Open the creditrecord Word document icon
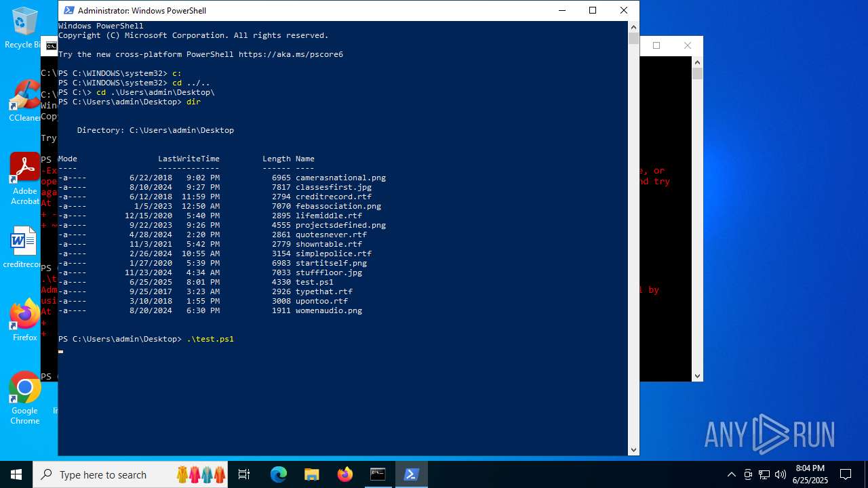Viewport: 868px width, 488px height. point(23,247)
